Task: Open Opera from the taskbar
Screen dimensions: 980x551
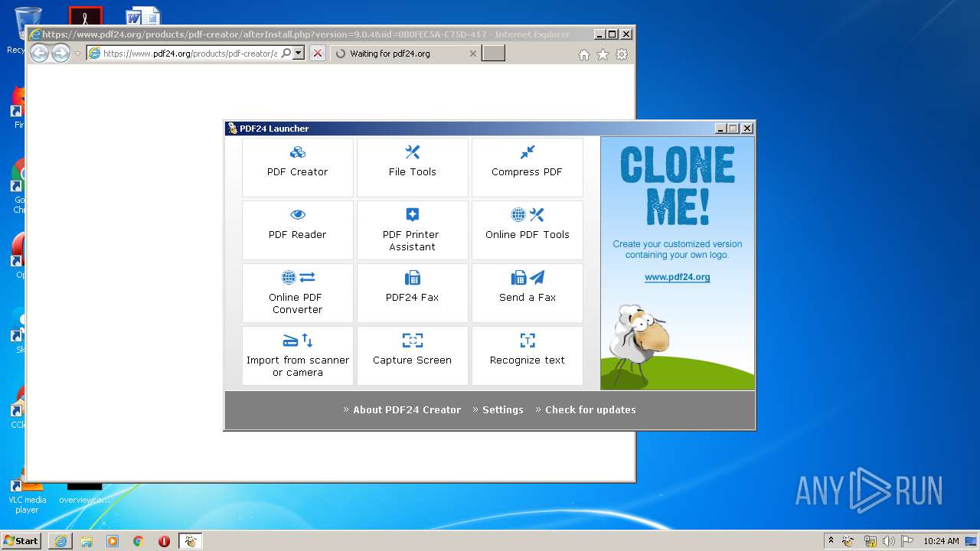Action: pos(164,541)
